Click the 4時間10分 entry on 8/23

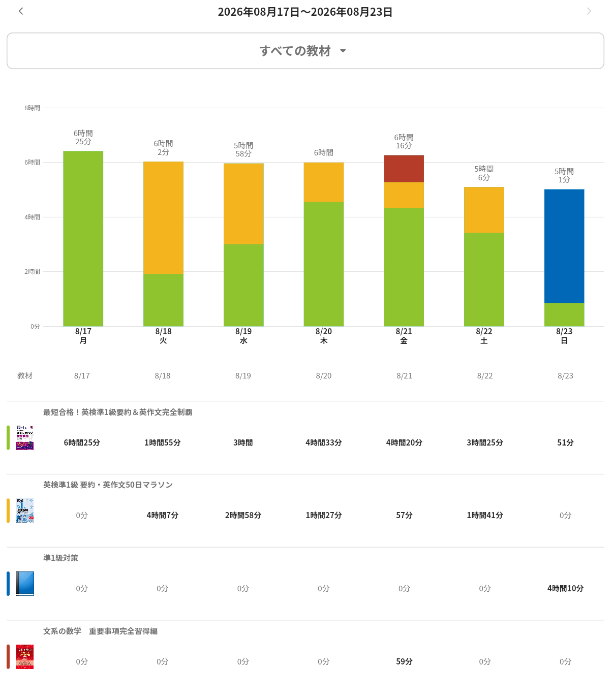coord(565,588)
